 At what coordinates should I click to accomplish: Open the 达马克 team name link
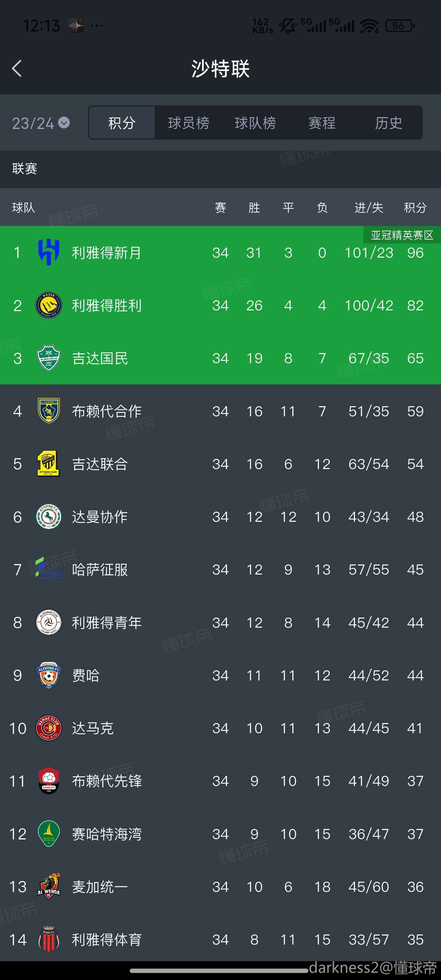pyautogui.click(x=93, y=728)
